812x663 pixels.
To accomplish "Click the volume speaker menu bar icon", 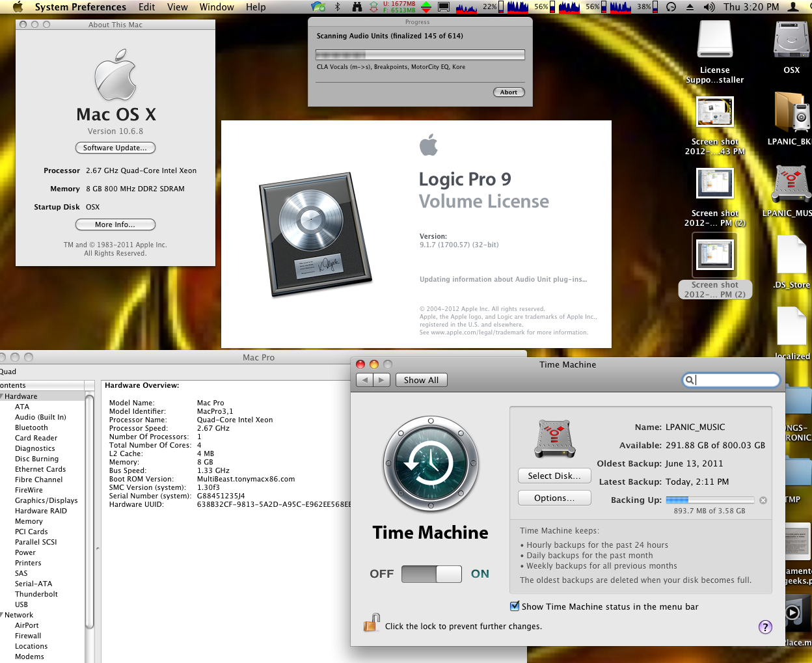I will [709, 7].
